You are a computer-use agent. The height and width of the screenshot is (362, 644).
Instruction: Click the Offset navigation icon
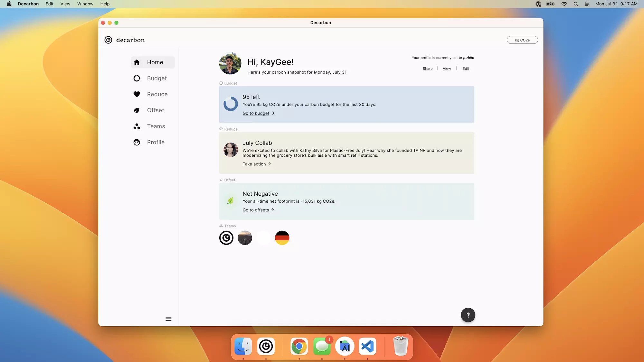[137, 110]
